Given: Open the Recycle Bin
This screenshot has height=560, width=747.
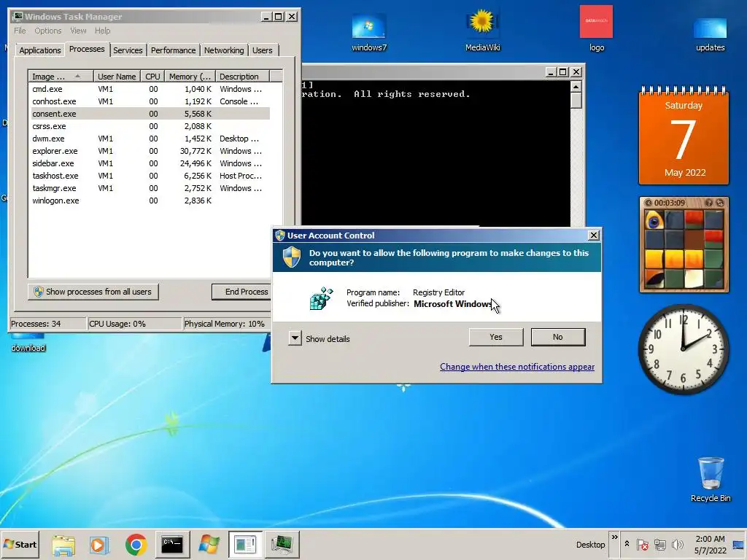Looking at the screenshot, I should (711, 480).
